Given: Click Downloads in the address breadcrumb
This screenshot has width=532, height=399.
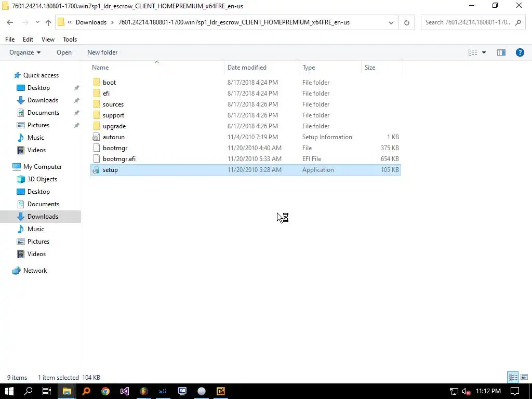Looking at the screenshot, I should 91,22.
